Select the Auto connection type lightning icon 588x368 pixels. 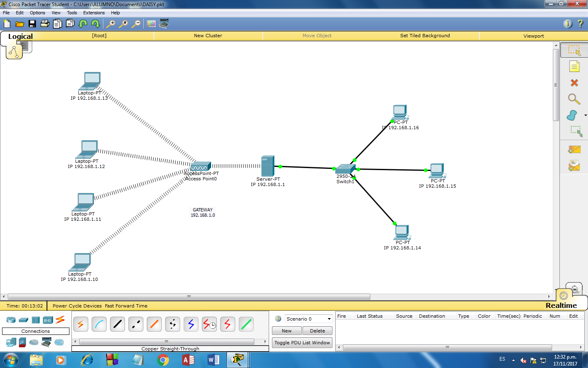[80, 324]
